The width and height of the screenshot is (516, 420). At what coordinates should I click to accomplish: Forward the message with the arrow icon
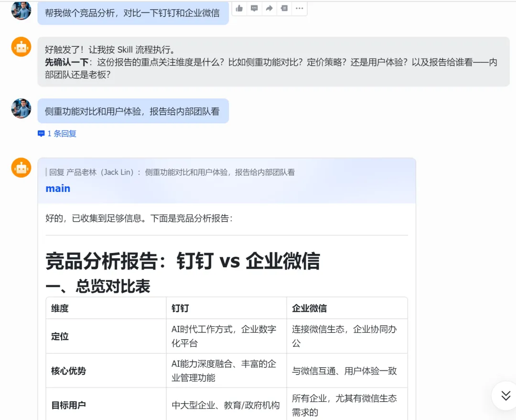point(269,8)
